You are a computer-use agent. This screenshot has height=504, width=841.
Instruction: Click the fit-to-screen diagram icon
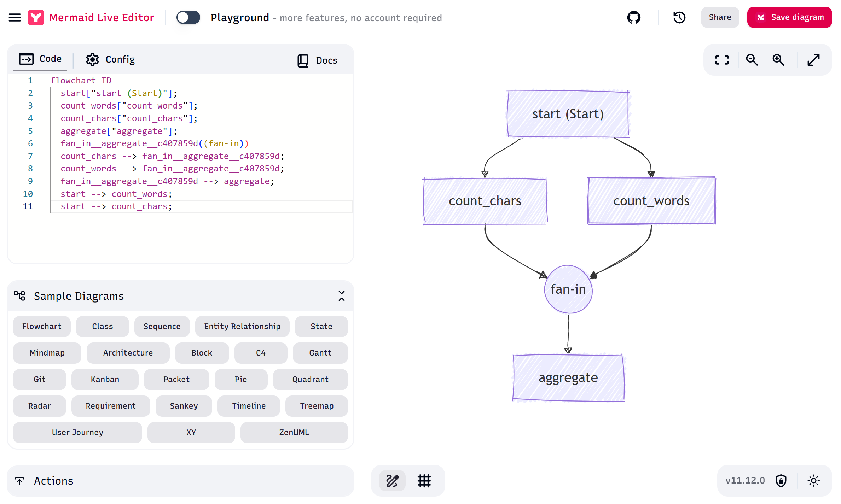pyautogui.click(x=722, y=60)
